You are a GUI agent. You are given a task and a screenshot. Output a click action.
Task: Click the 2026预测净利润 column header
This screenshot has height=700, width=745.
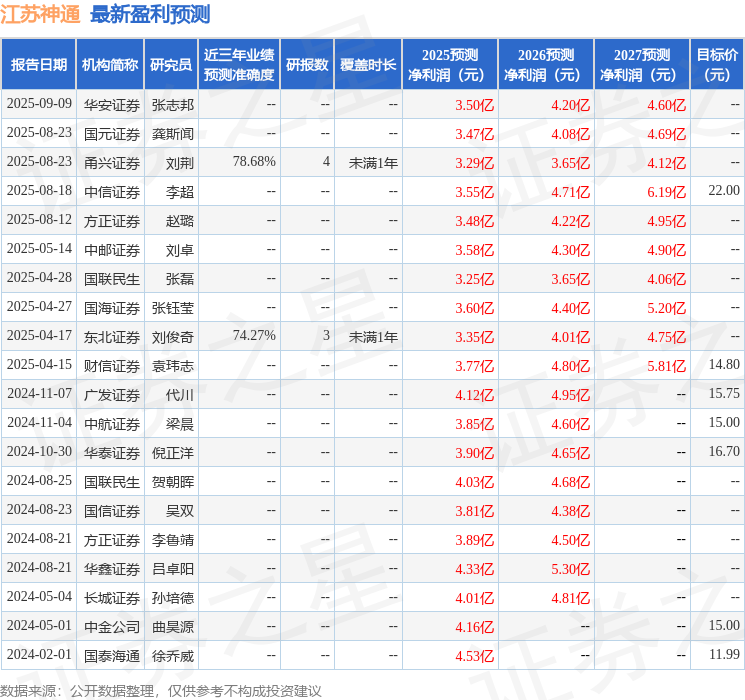tap(546, 65)
